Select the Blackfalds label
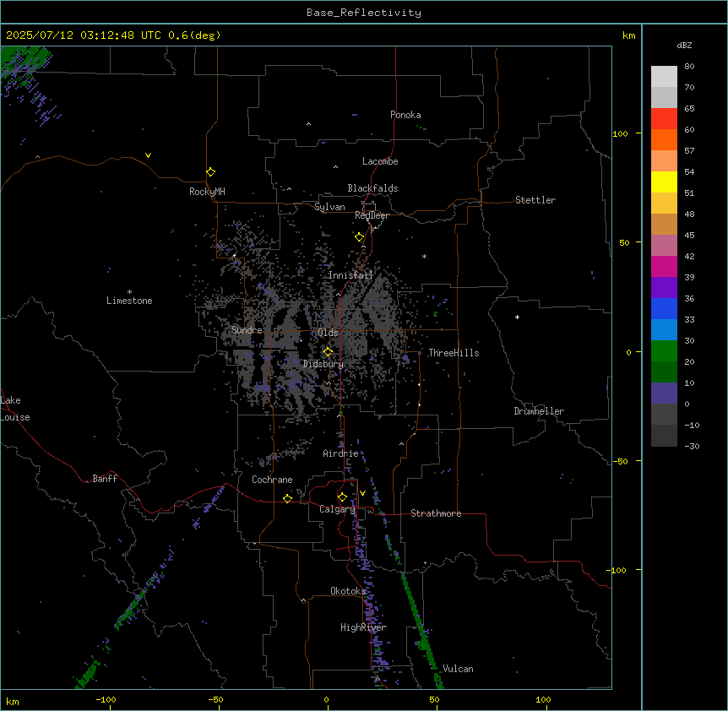Viewport: 728px width, 711px height. tap(372, 188)
